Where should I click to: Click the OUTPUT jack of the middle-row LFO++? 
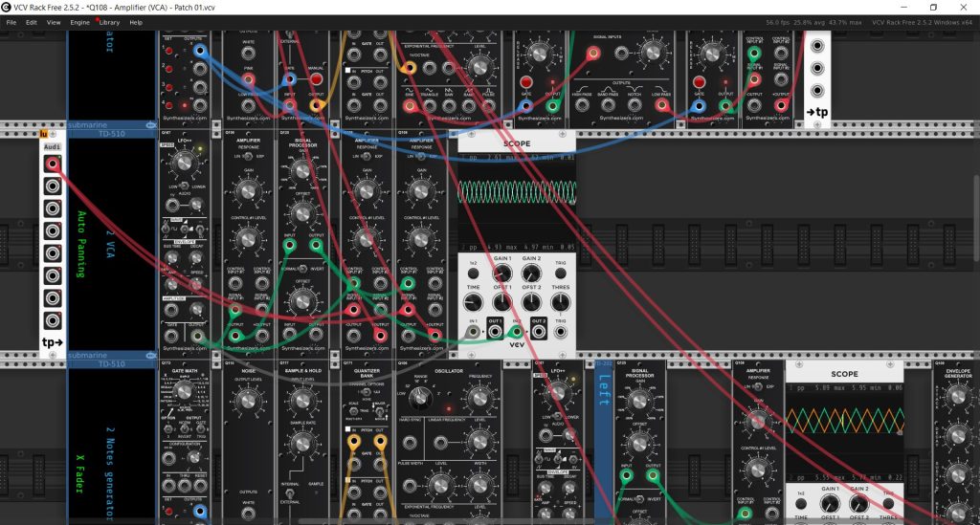(x=197, y=336)
